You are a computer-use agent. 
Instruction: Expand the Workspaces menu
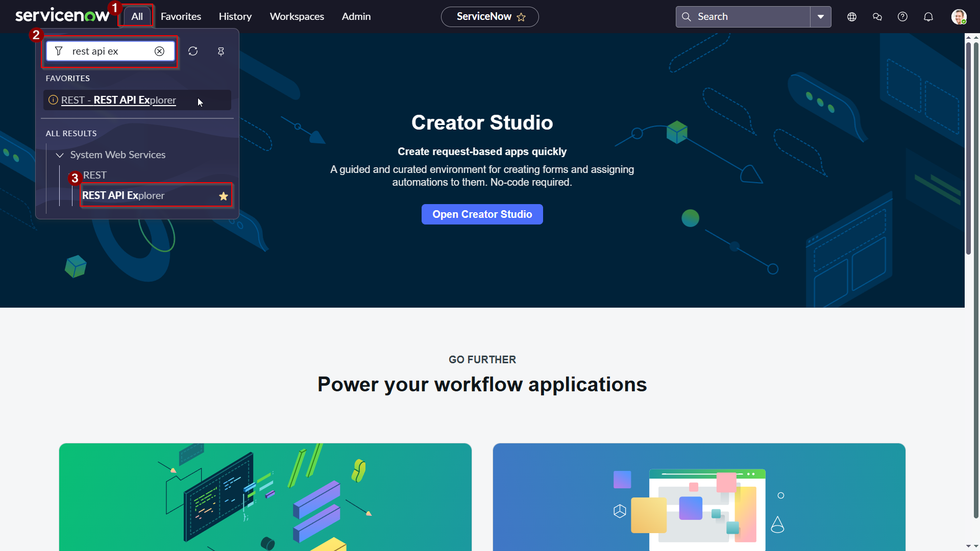click(297, 17)
